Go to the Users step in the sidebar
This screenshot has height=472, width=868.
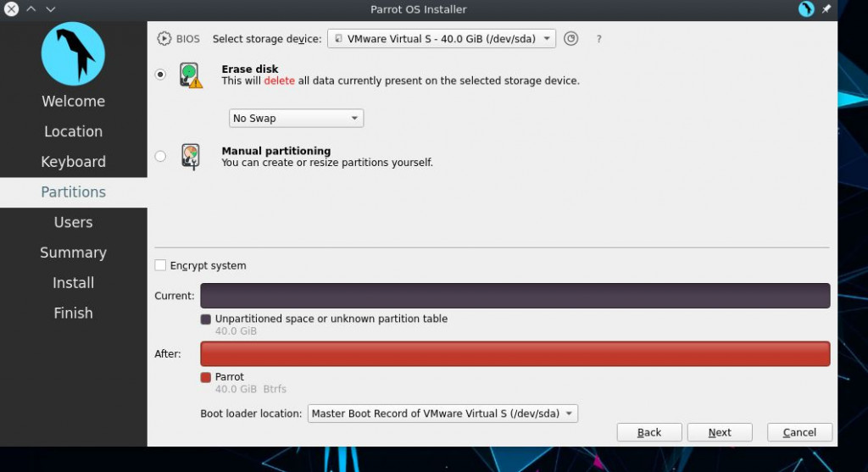[73, 223]
